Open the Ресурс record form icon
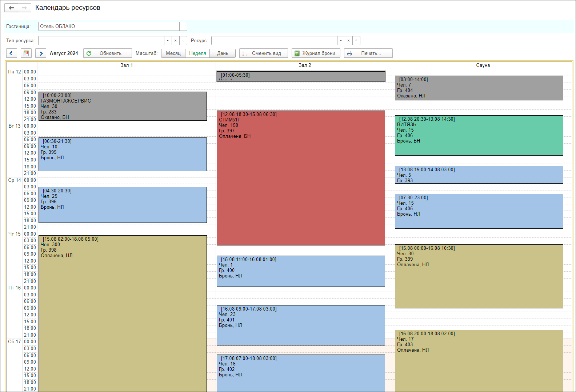 pos(356,41)
